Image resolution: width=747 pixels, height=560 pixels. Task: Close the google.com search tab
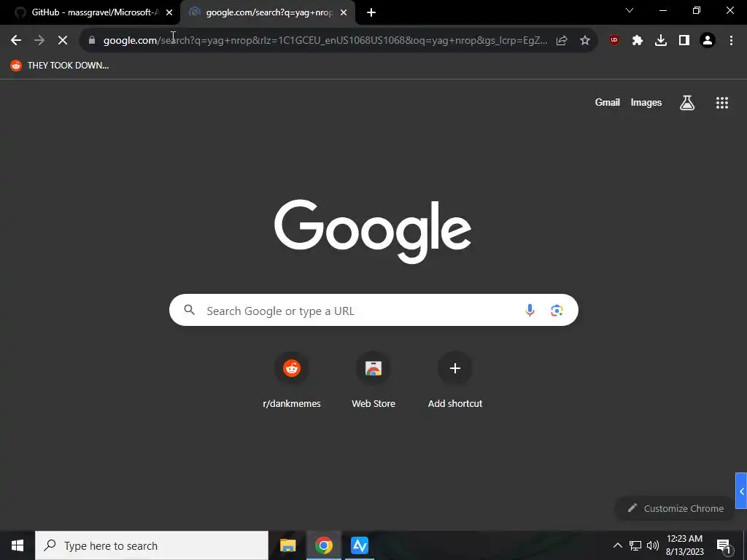tap(344, 12)
